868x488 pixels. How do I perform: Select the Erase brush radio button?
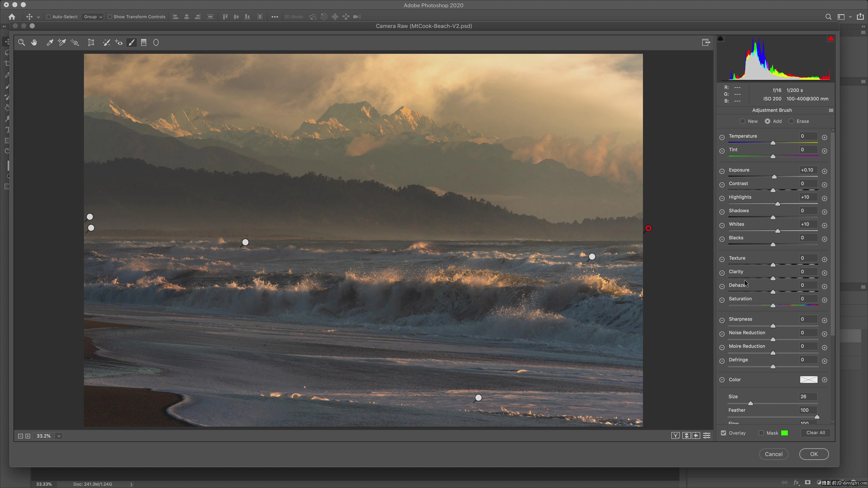tap(791, 121)
